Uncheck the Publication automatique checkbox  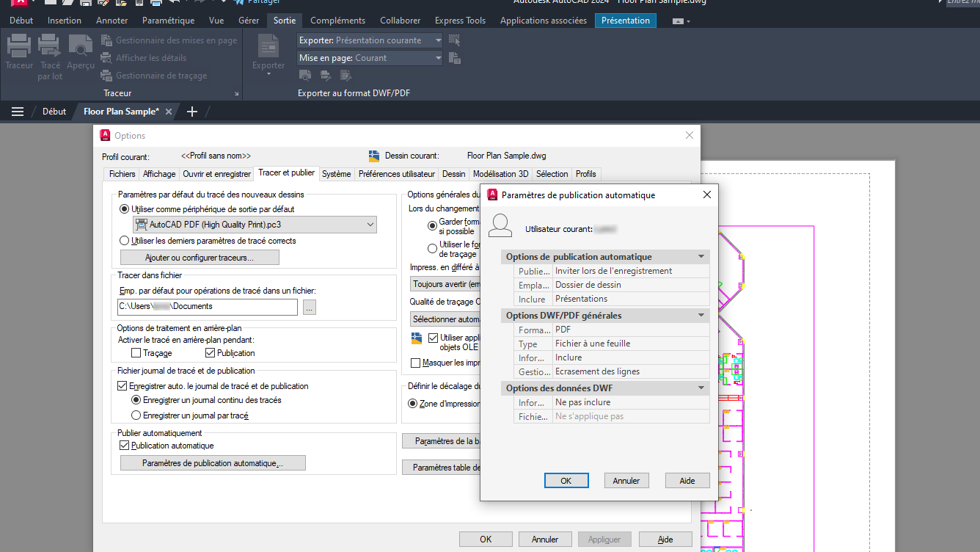[123, 446]
